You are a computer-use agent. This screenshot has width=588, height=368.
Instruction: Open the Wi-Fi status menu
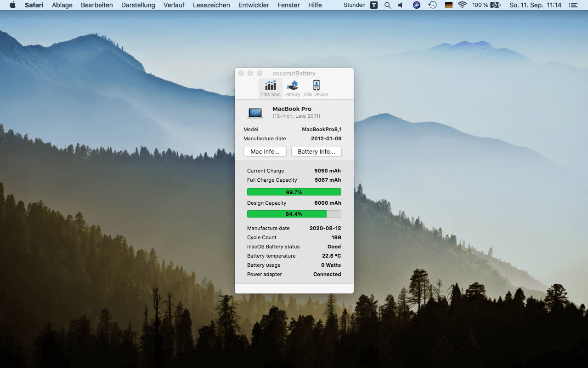click(463, 5)
